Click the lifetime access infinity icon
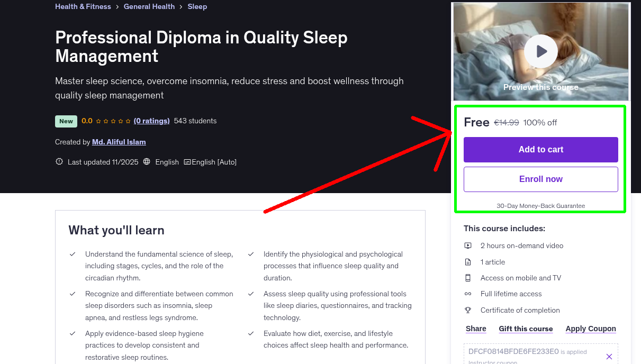The image size is (641, 364). [x=468, y=294]
